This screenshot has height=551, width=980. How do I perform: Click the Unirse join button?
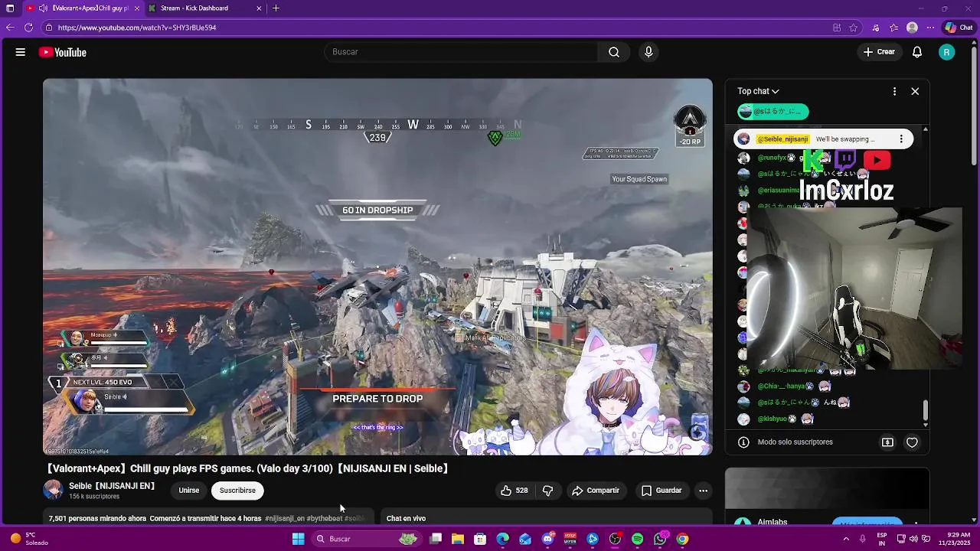click(189, 491)
